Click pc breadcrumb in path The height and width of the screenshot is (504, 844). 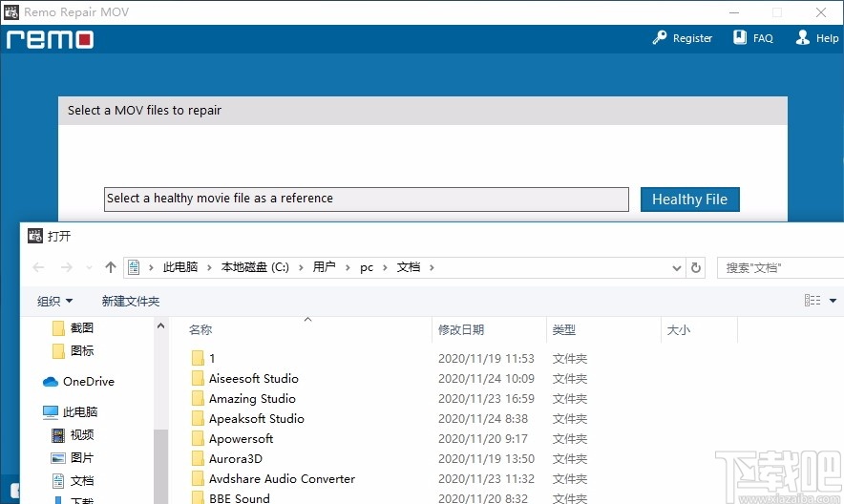tap(367, 267)
